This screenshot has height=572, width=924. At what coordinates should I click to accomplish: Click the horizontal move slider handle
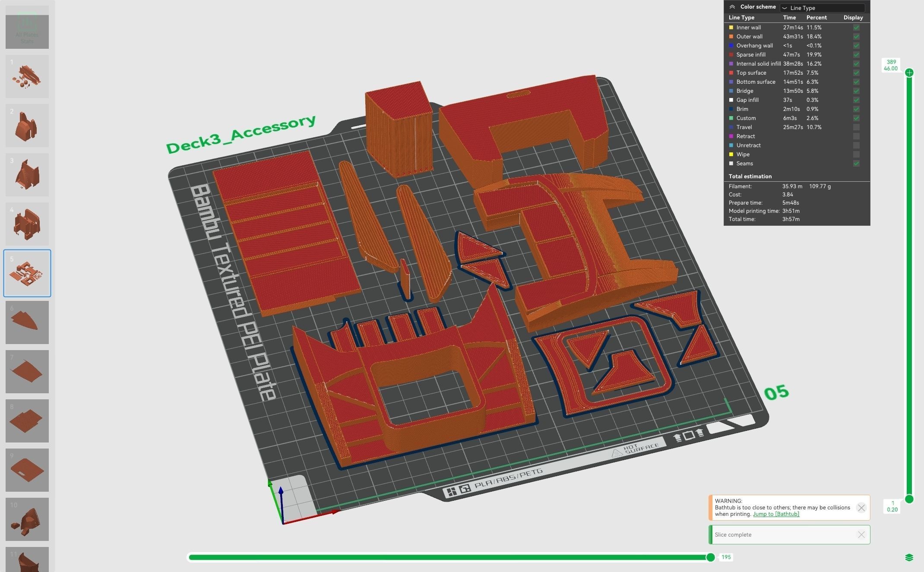(710, 557)
